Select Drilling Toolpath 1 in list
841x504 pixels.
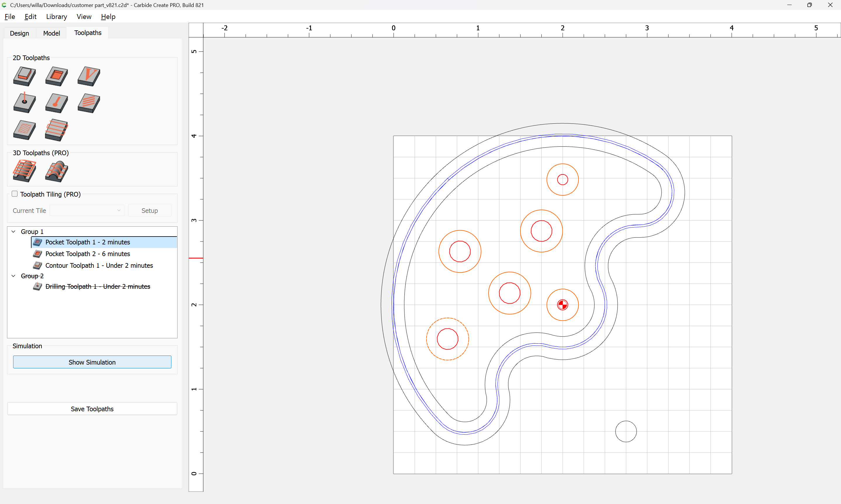coord(98,287)
